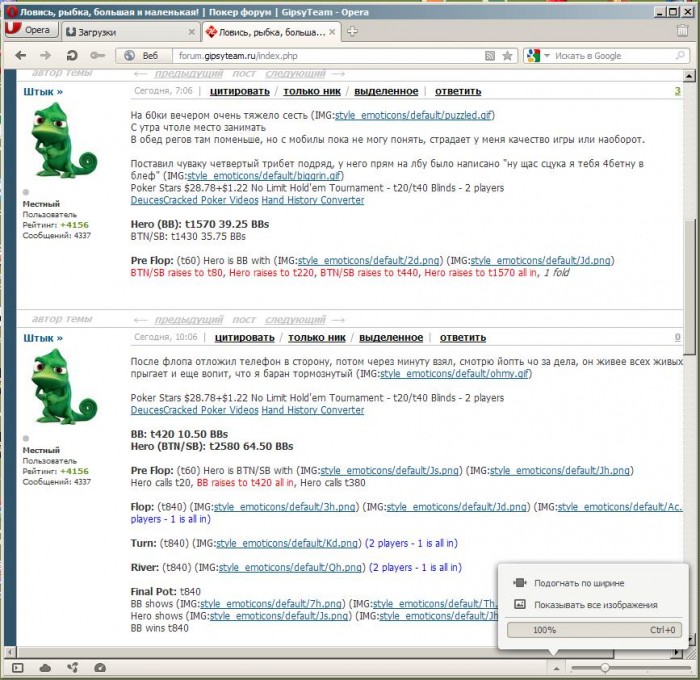Open the 3h.png flop card link

coord(284,507)
